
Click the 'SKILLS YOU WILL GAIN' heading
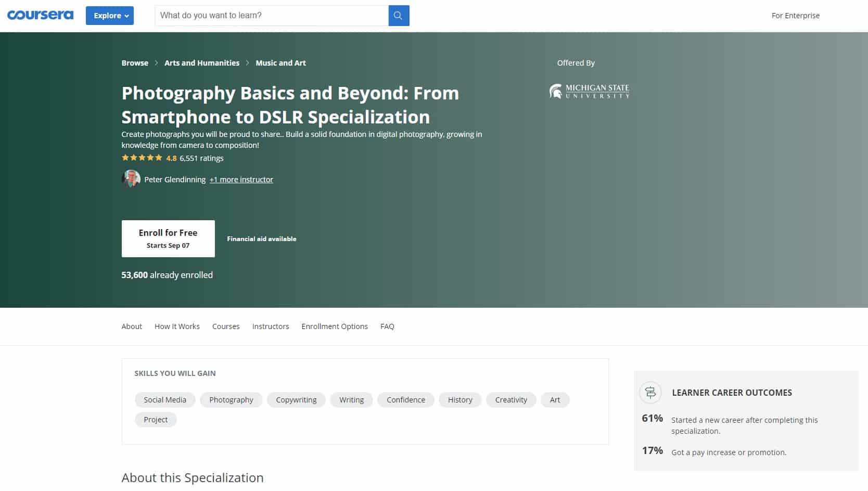click(175, 373)
